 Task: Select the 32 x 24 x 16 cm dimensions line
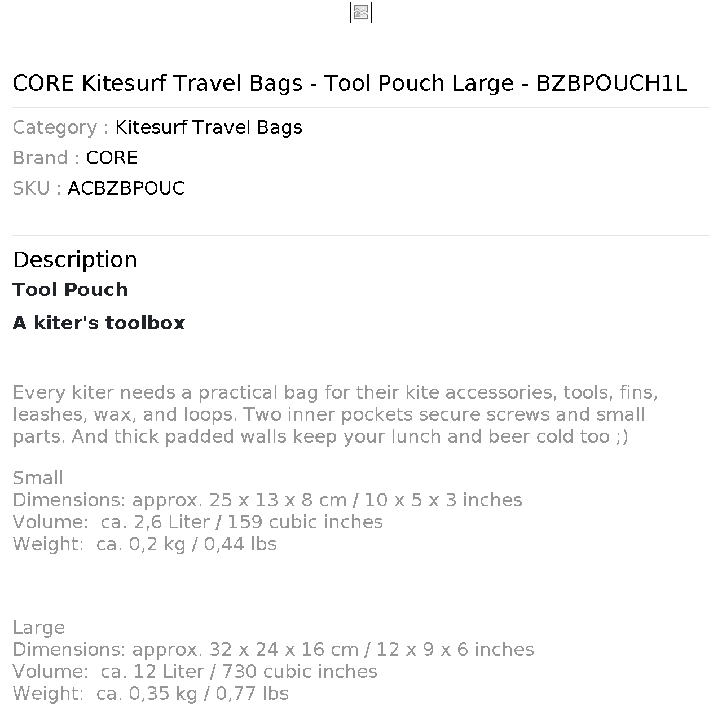tap(274, 650)
